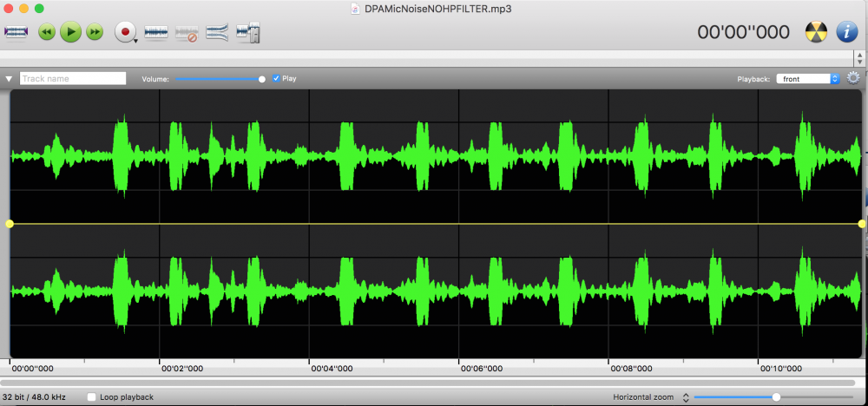This screenshot has width=868, height=406.
Task: Open the Playback front dropdown
Action: 808,79
